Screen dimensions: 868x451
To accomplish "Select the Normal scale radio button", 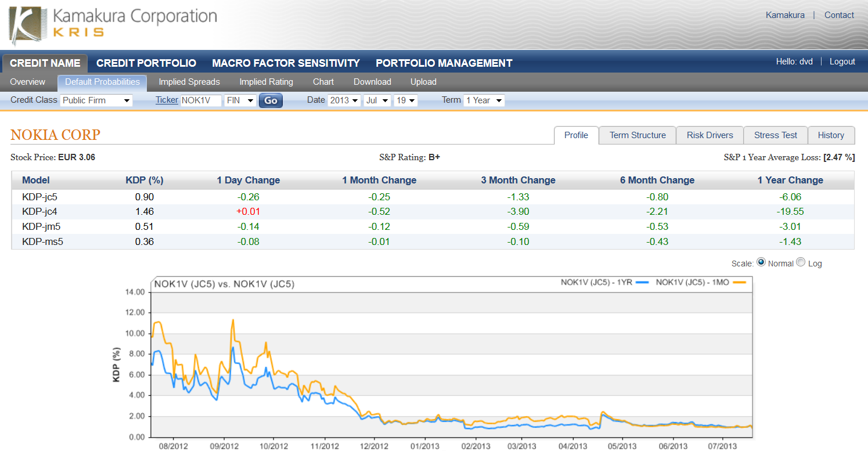I will [761, 262].
